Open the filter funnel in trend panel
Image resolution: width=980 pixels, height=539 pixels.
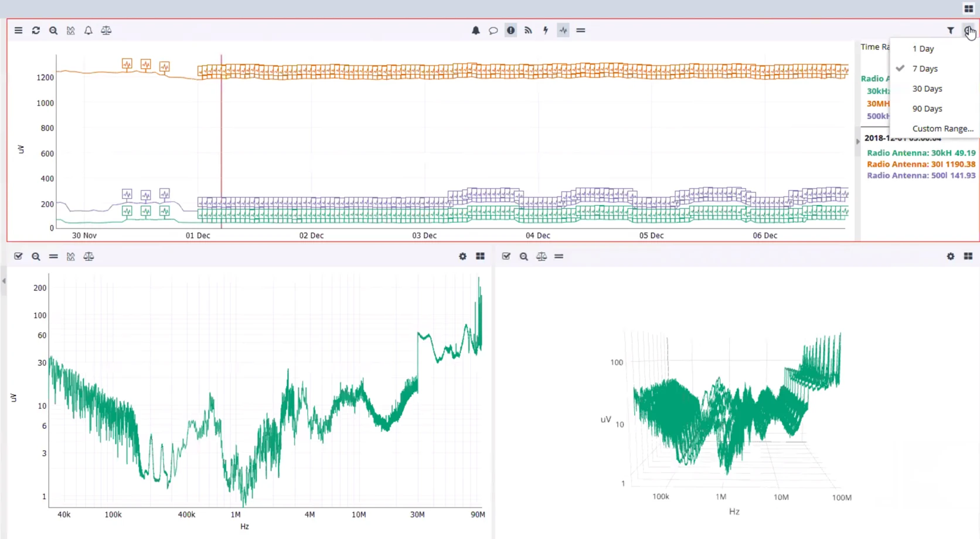coord(951,30)
